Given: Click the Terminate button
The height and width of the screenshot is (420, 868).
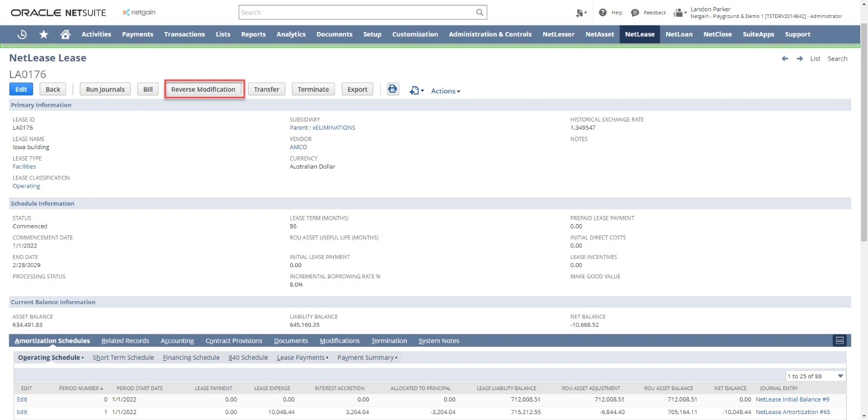Looking at the screenshot, I should tap(313, 90).
